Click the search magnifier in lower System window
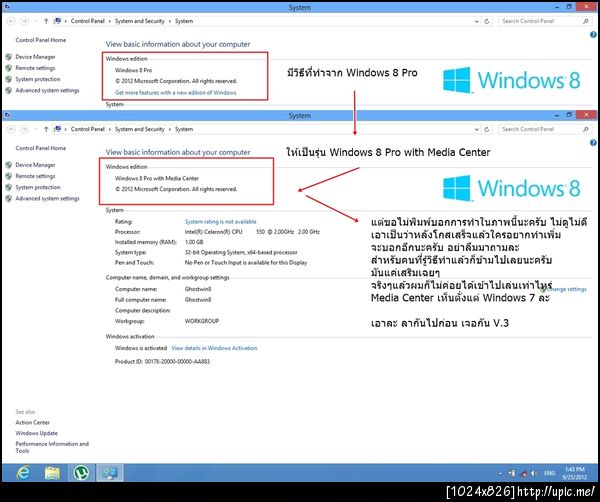 point(585,129)
